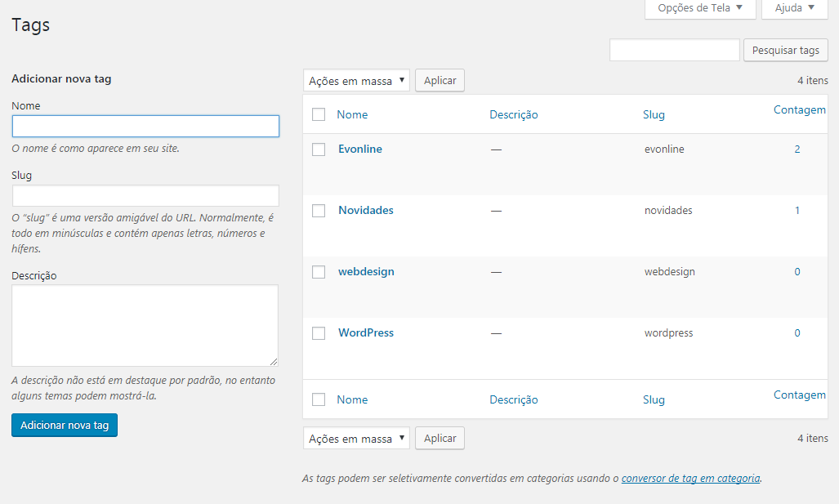This screenshot has width=839, height=504.
Task: Sort by Contagem in the table header
Action: pyautogui.click(x=800, y=109)
